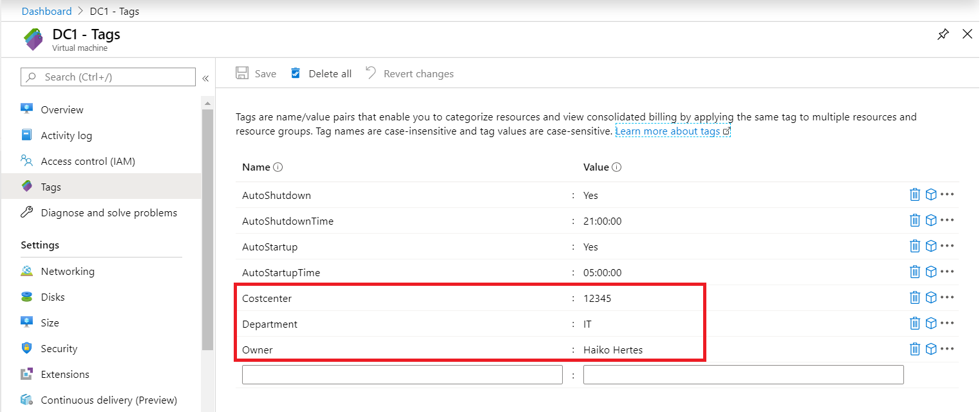
Task: Delete the Department tag using trash icon
Action: (914, 323)
